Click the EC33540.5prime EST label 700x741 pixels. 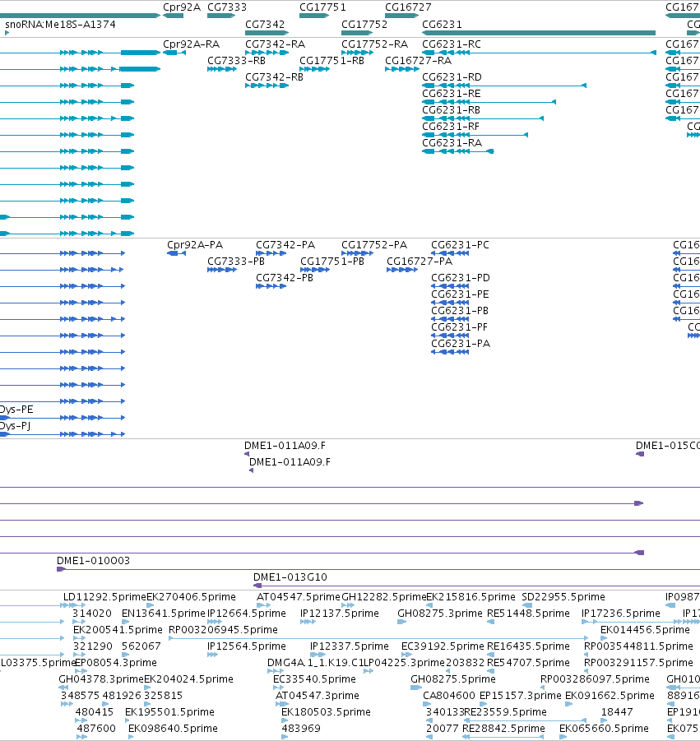click(314, 679)
